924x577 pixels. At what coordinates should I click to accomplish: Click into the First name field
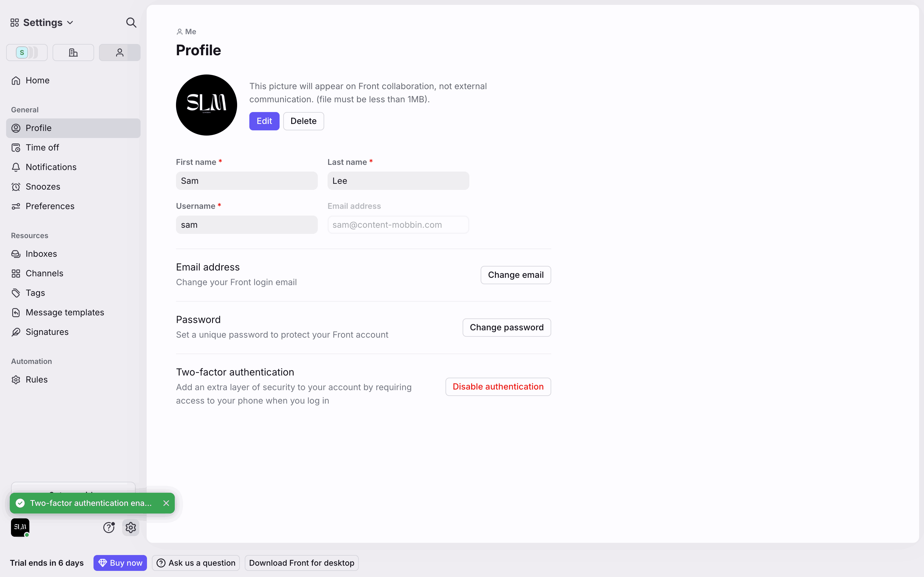coord(247,181)
